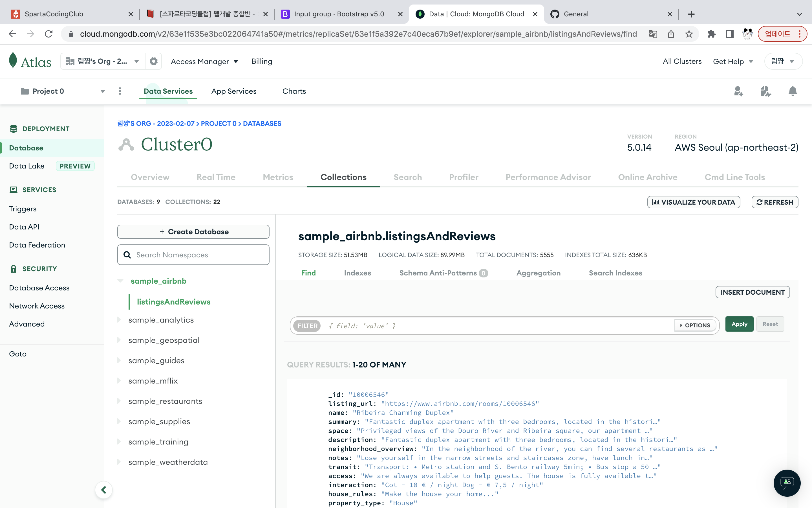Reload the browser page

coord(49,34)
